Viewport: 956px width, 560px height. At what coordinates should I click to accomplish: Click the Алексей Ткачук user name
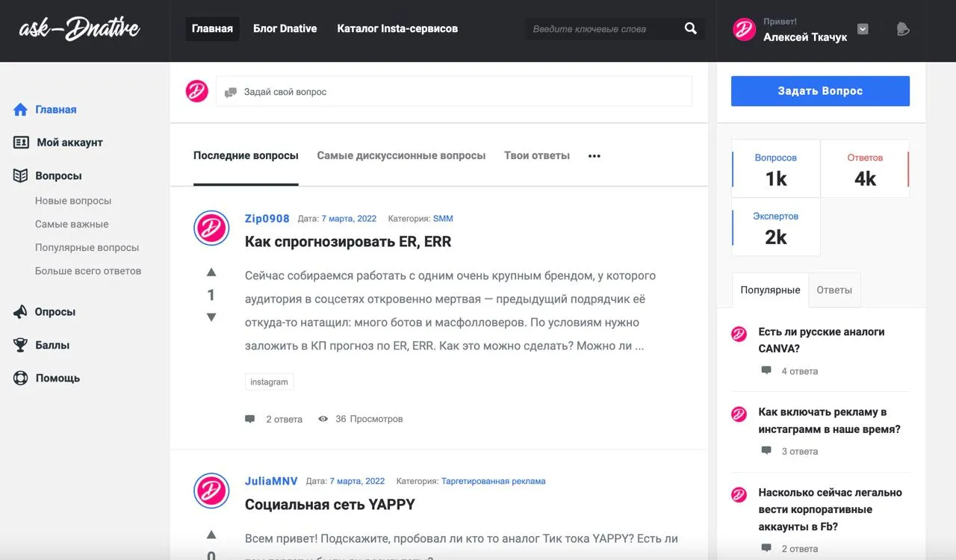pyautogui.click(x=805, y=37)
